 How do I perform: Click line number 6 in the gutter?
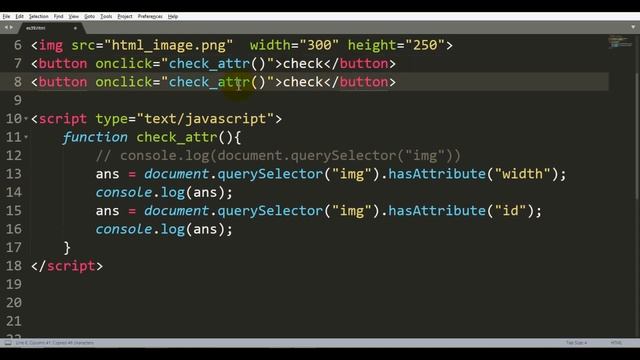pos(18,45)
